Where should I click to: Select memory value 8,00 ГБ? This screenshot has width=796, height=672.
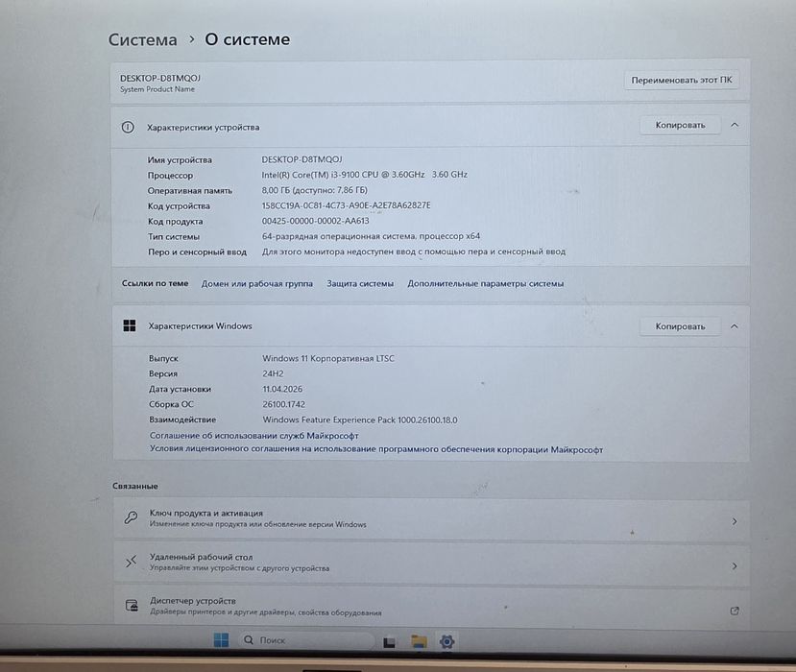tap(315, 190)
